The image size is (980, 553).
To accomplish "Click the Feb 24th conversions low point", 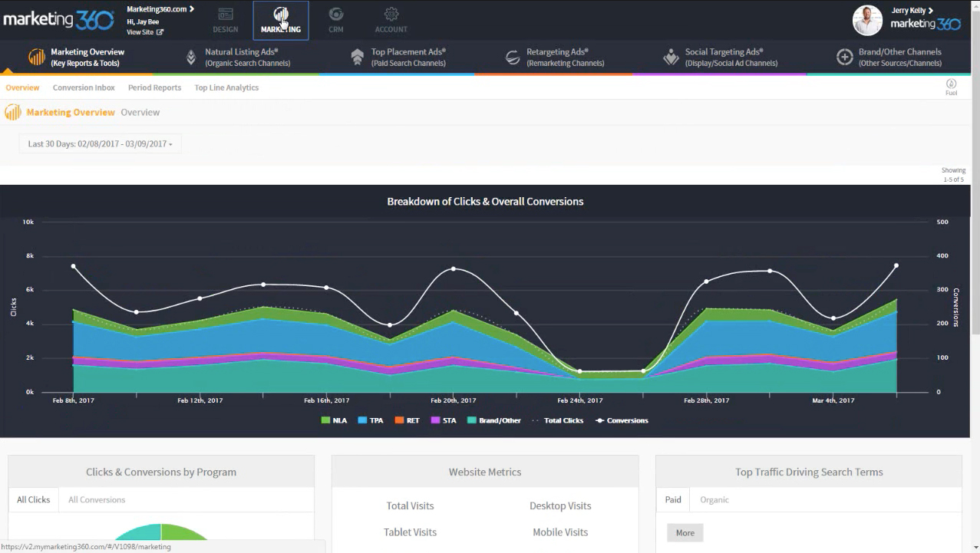I will 579,371.
